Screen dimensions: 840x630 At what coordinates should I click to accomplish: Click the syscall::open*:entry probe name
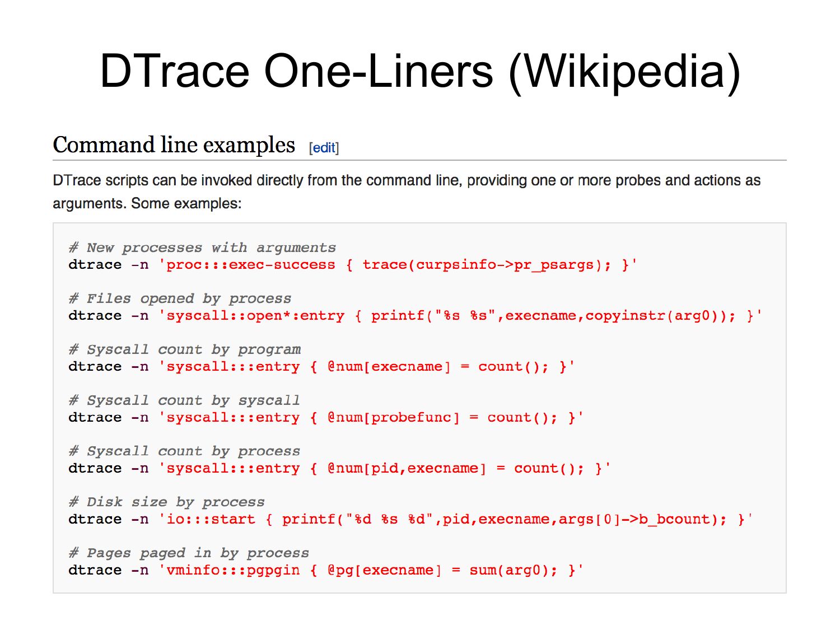pos(255,316)
